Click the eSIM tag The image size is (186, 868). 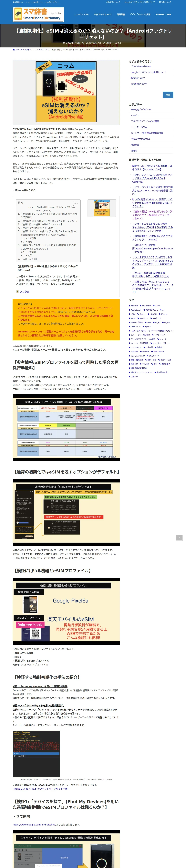click(132, 314)
